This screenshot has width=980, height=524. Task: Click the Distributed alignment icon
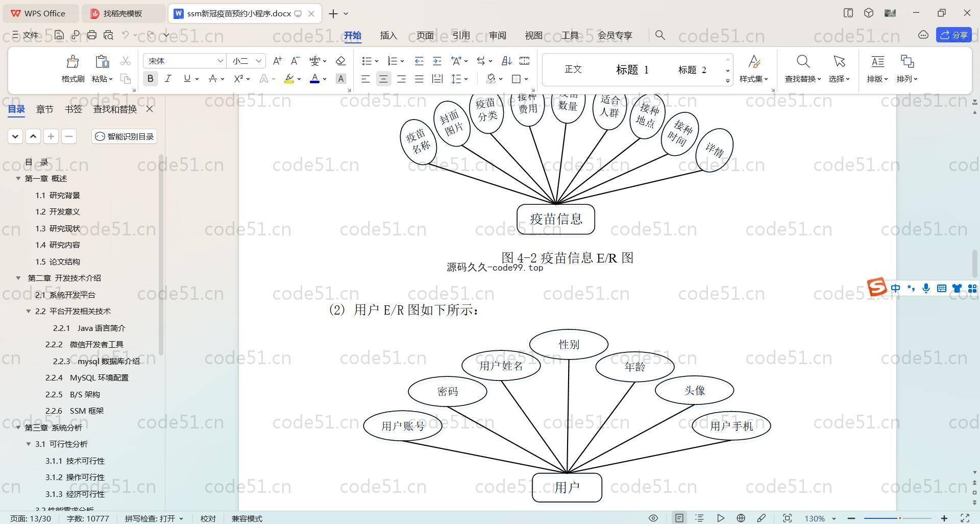click(x=437, y=79)
